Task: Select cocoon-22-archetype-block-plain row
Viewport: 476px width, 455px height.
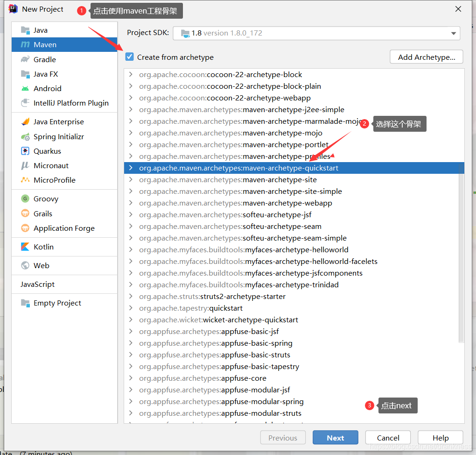Action: pyautogui.click(x=294, y=86)
